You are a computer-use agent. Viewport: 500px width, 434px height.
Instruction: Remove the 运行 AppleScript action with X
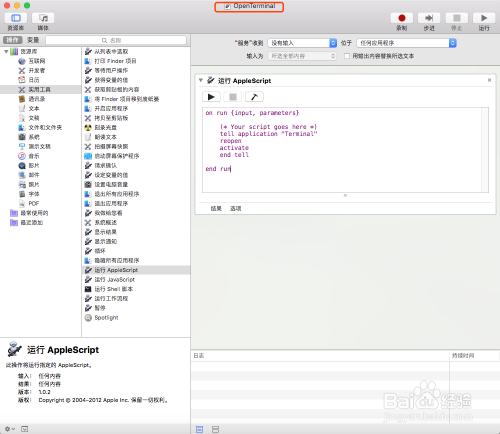[489, 80]
